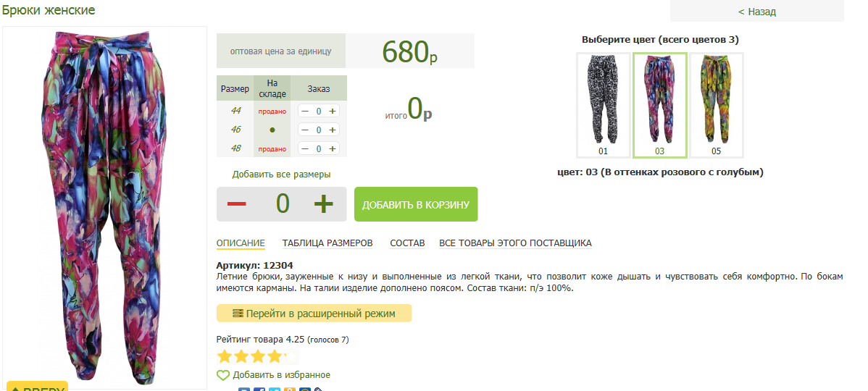Click the main product pants image
The height and width of the screenshot is (391, 868).
[104, 206]
